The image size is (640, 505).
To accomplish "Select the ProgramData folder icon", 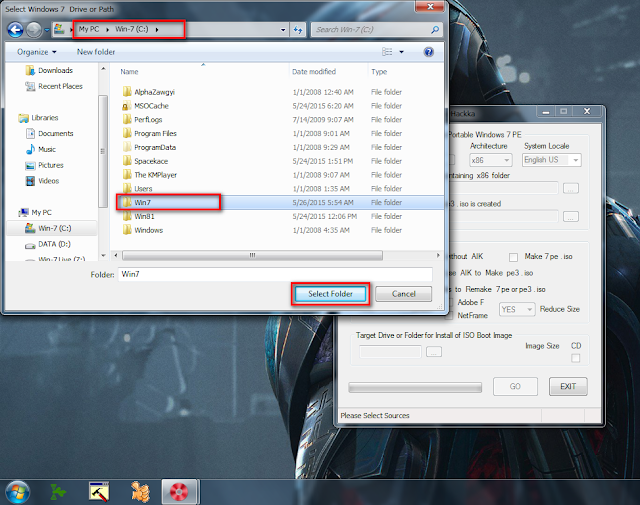I will [x=127, y=147].
